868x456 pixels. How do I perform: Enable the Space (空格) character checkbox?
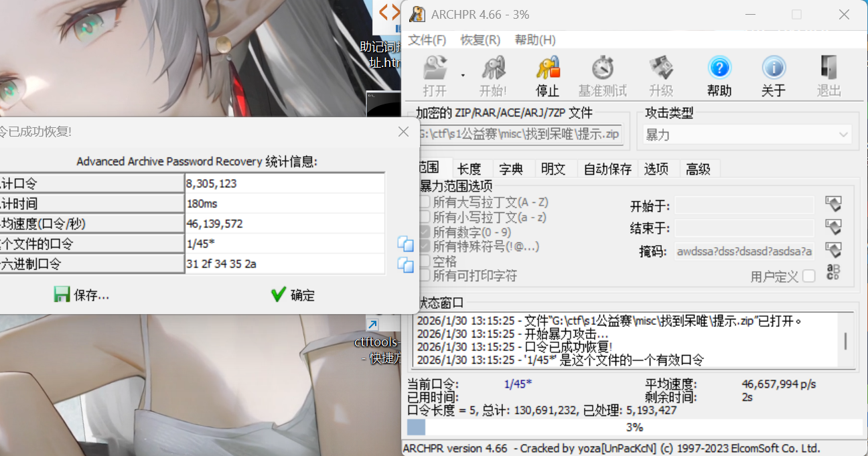(x=425, y=261)
